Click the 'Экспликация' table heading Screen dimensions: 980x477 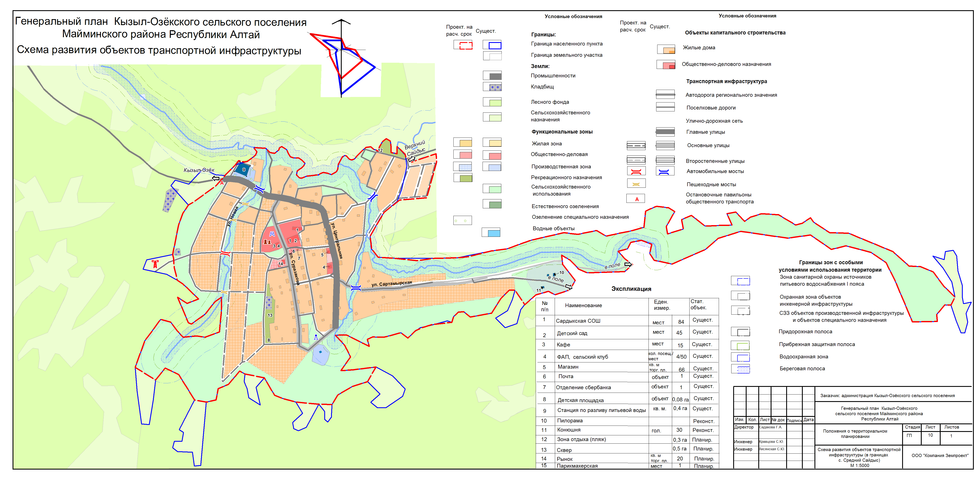[x=631, y=289]
